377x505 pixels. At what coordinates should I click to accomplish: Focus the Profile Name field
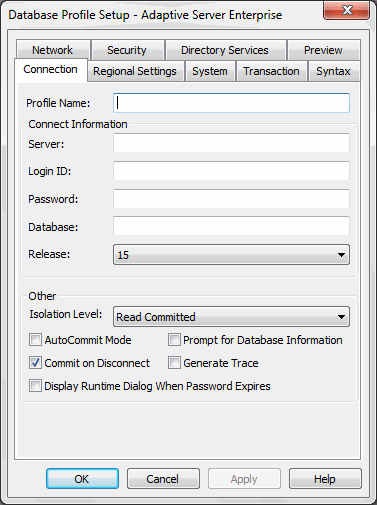(231, 103)
